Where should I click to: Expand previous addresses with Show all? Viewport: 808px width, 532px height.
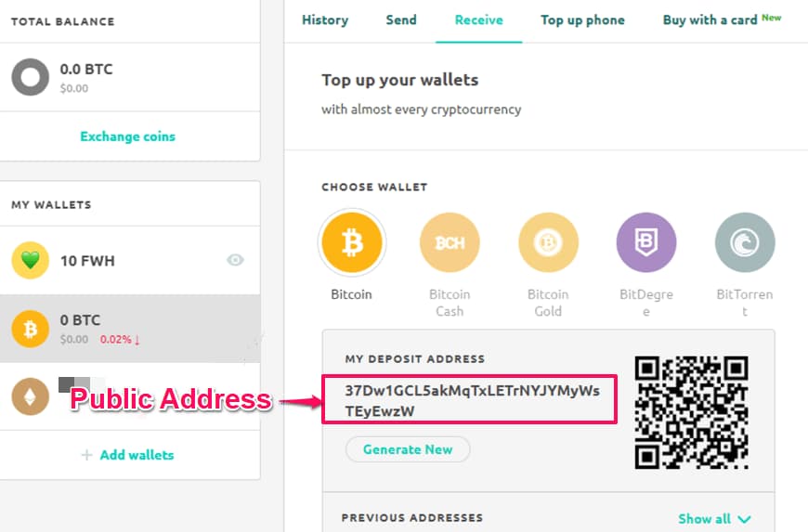pyautogui.click(x=713, y=519)
